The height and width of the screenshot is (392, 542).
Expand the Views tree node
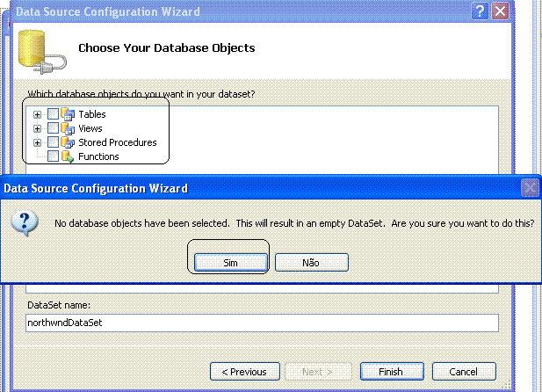37,128
